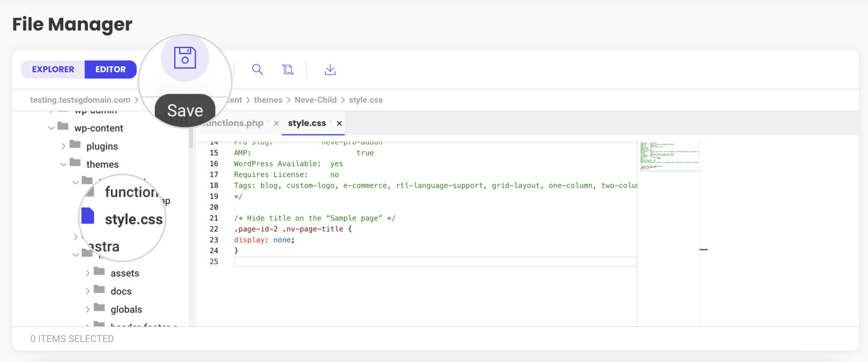
Task: Click the 'Requires License: no' line
Action: (286, 175)
